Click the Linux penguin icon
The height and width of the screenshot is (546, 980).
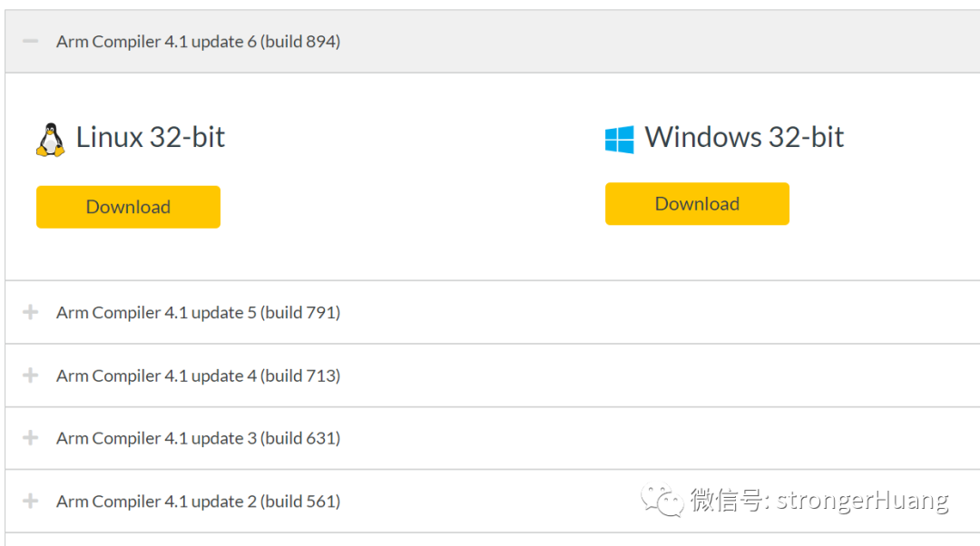pyautogui.click(x=51, y=140)
